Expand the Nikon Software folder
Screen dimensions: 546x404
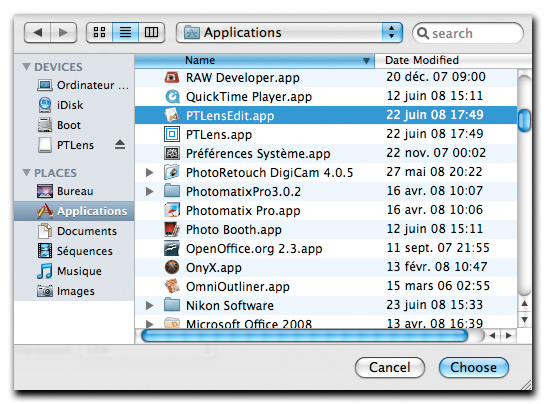pos(150,305)
